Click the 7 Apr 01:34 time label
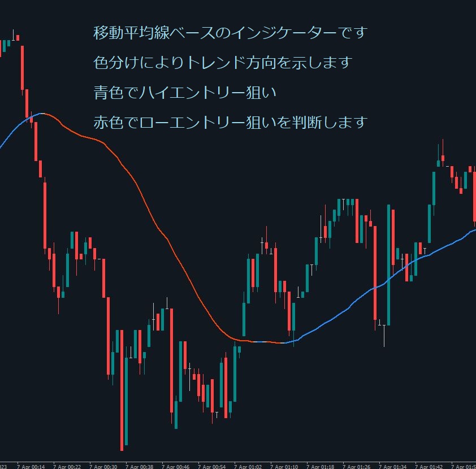 393,467
